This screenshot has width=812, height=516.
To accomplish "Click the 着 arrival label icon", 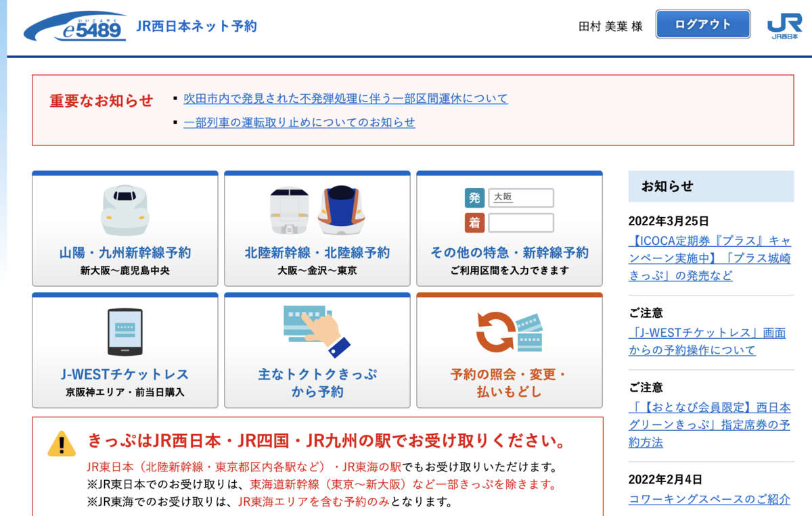I will click(474, 222).
